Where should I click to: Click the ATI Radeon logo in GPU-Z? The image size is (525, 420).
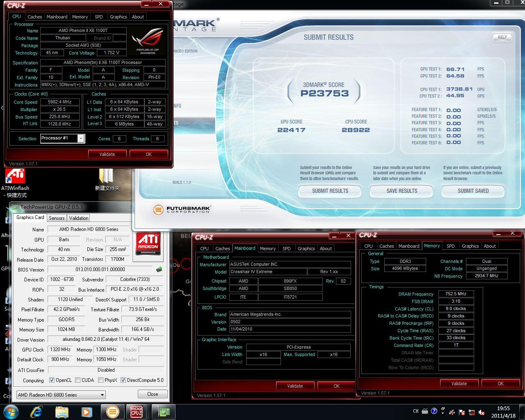point(148,244)
